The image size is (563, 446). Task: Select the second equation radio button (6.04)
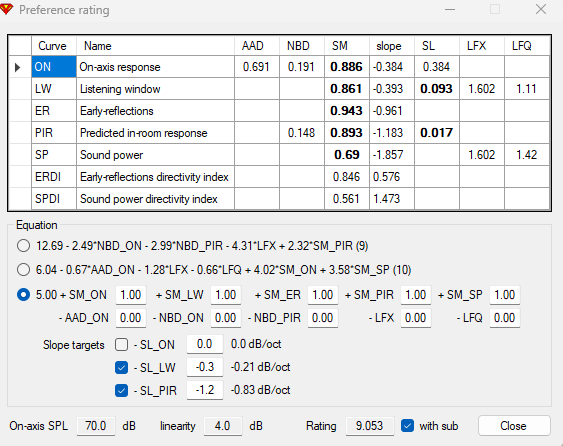[x=23, y=269]
